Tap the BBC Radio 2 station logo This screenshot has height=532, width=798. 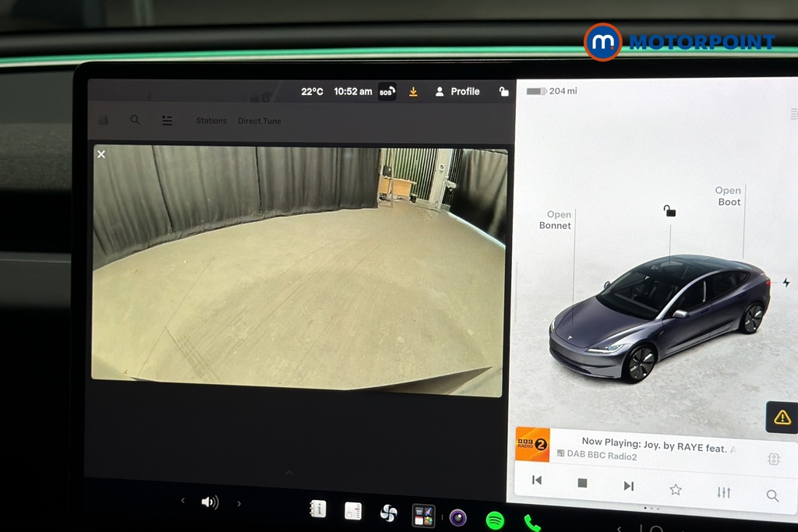(532, 445)
